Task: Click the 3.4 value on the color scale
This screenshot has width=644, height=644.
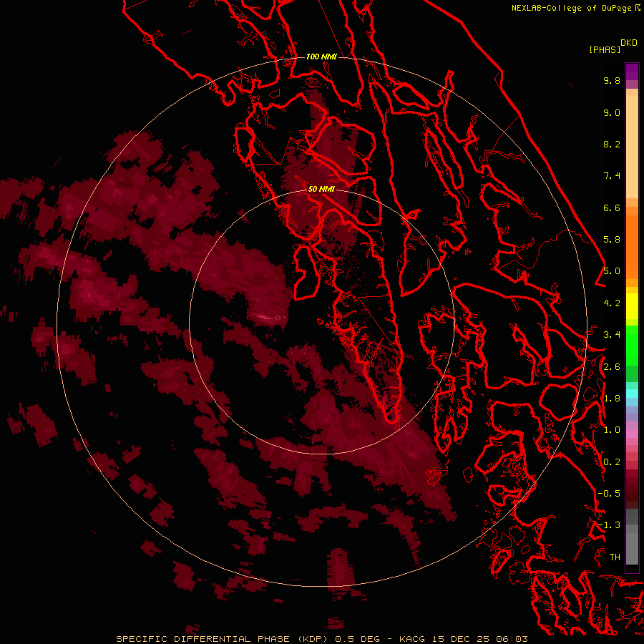Action: (612, 335)
